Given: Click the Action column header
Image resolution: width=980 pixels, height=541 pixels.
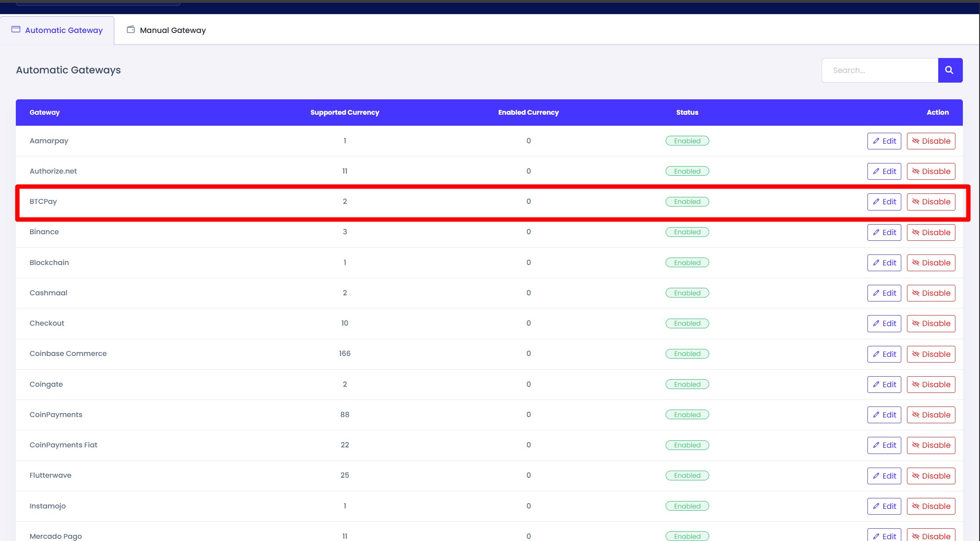Looking at the screenshot, I should [938, 113].
